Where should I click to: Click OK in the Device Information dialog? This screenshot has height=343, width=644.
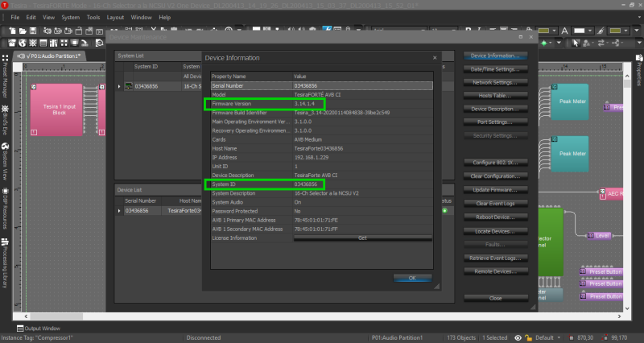[412, 278]
